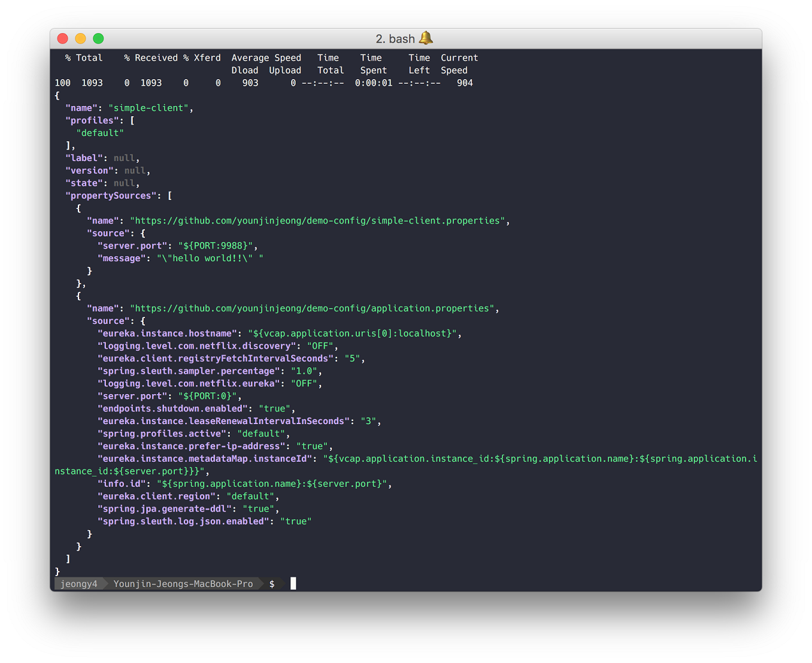812x663 pixels.
Task: Click the "propertySources" key
Action: click(x=110, y=196)
